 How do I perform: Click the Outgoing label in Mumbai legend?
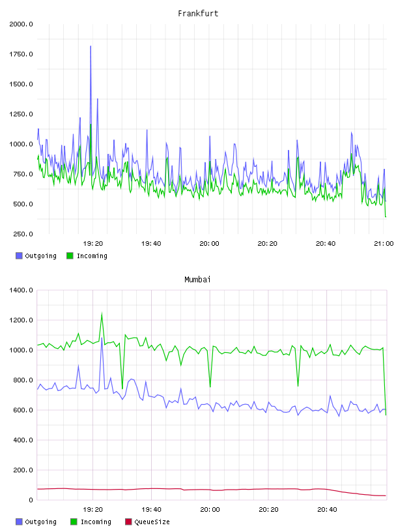click(40, 522)
